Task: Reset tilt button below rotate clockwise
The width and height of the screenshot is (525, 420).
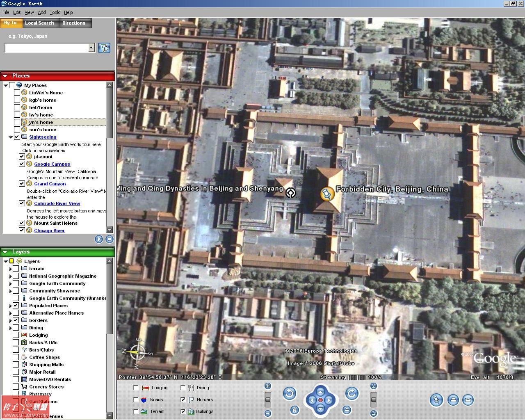Action: 347,410
